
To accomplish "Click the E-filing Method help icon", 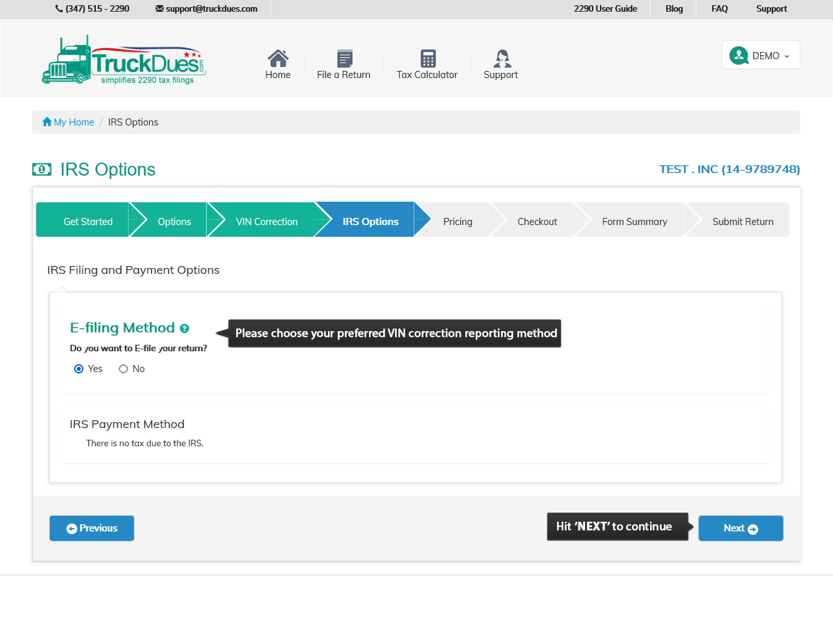I will pyautogui.click(x=184, y=329).
